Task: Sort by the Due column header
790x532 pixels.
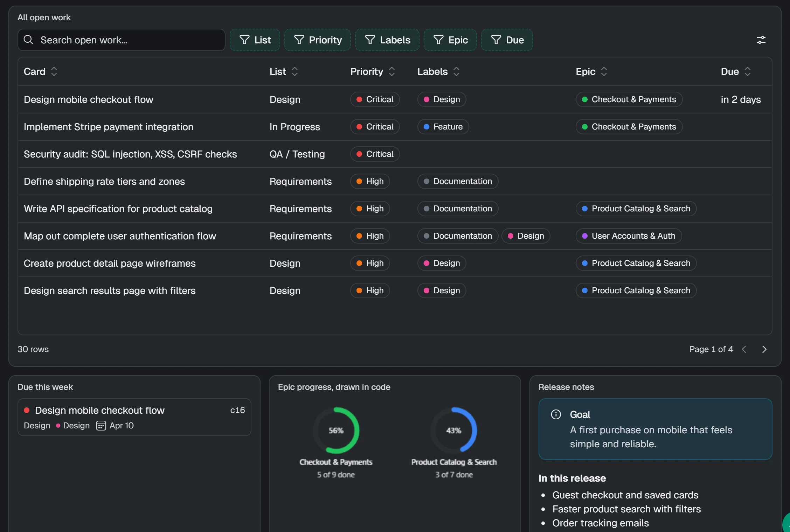Action: 736,71
